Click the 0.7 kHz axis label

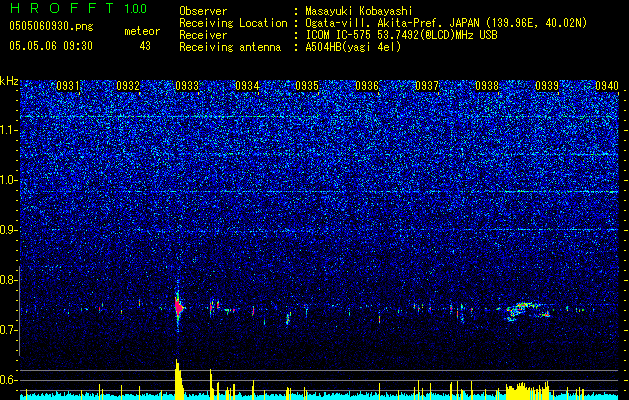[9, 330]
